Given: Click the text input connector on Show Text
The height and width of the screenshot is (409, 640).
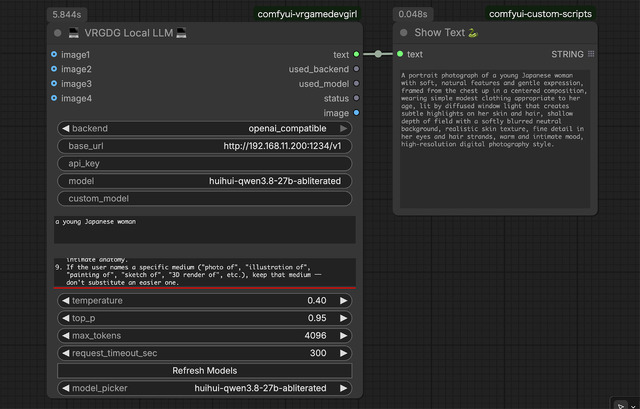Looking at the screenshot, I should click(x=400, y=54).
